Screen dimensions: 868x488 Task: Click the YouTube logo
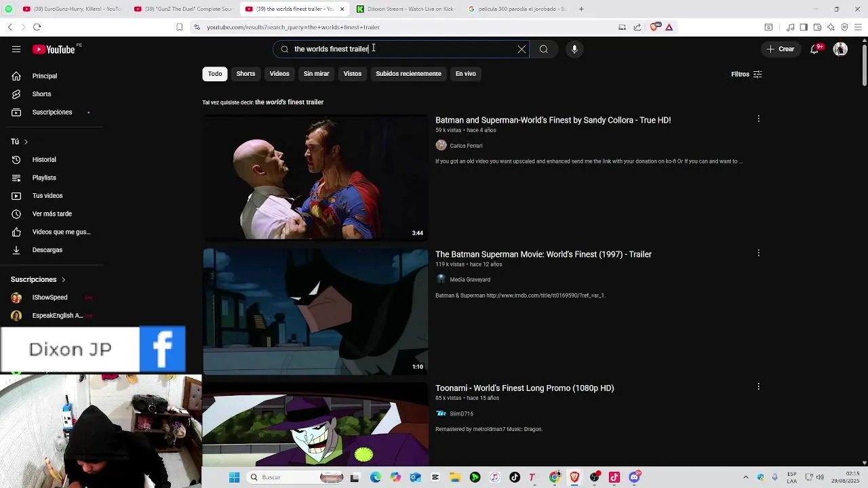point(54,49)
